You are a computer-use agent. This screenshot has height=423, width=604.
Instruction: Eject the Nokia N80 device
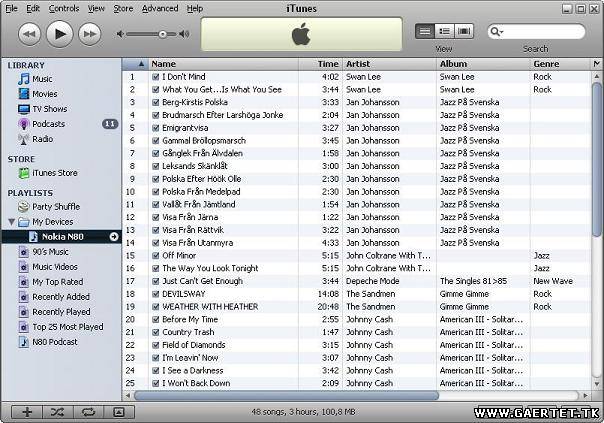(113, 237)
